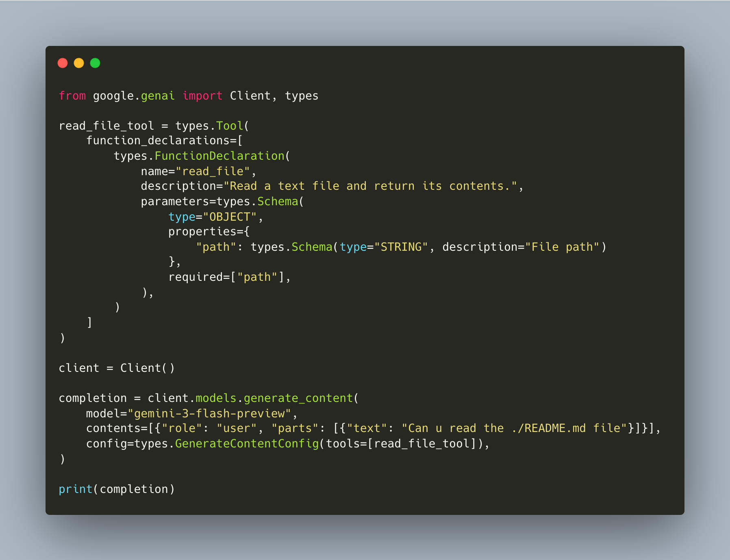Click the "OBJECT" type string
This screenshot has height=560, width=730.
(x=230, y=217)
